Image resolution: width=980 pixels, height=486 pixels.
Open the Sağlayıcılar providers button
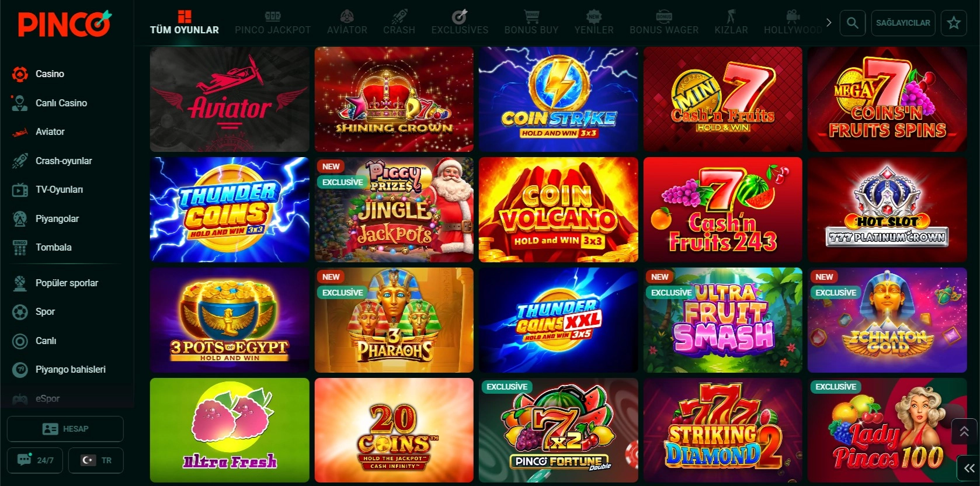(x=903, y=23)
